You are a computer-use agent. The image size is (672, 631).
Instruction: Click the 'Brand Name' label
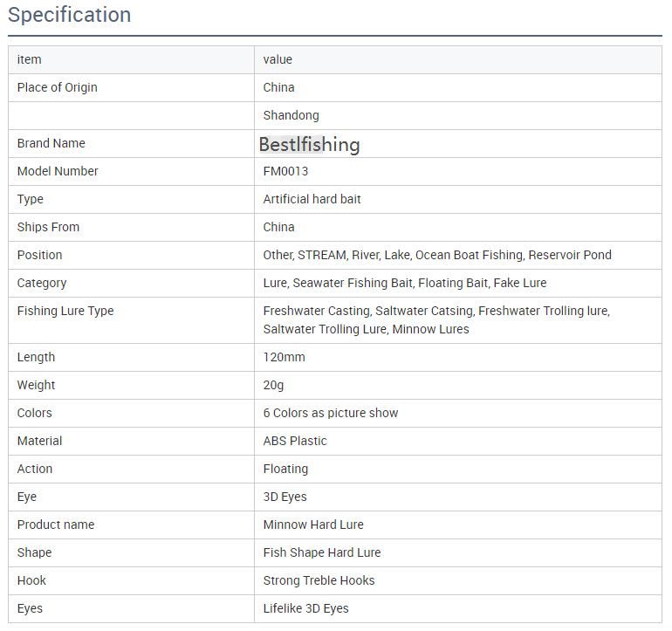point(51,143)
